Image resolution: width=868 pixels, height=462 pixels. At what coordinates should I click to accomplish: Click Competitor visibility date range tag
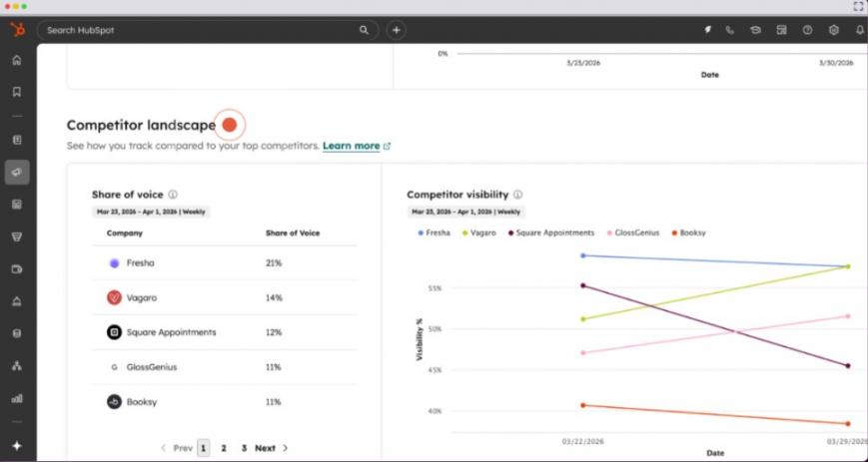[466, 212]
